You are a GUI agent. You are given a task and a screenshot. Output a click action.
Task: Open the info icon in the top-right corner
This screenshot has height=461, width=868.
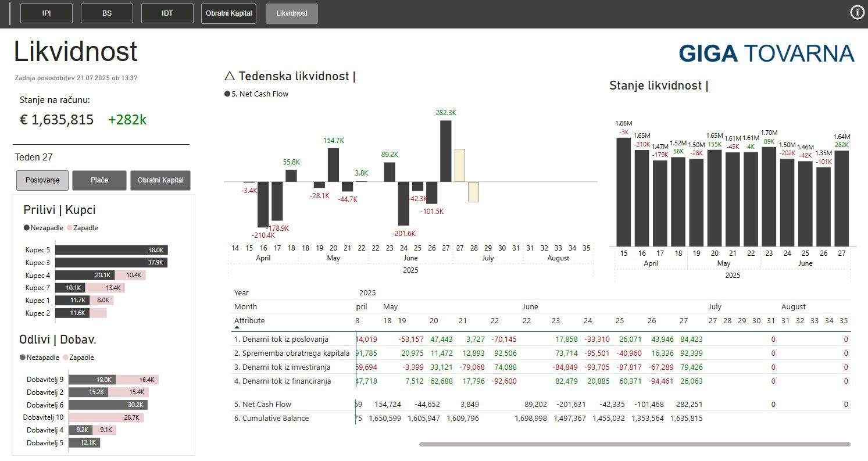click(856, 12)
